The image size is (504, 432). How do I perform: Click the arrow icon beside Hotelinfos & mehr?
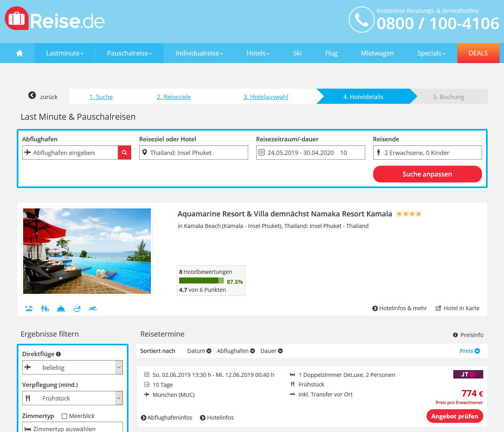[x=375, y=308]
